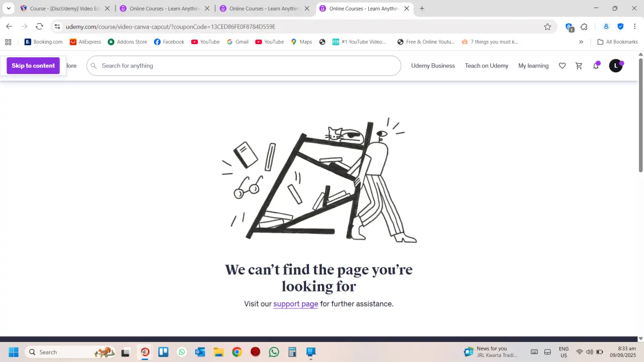The height and width of the screenshot is (362, 644).
Task: Open the Addons Store bookmark
Action: point(127,42)
